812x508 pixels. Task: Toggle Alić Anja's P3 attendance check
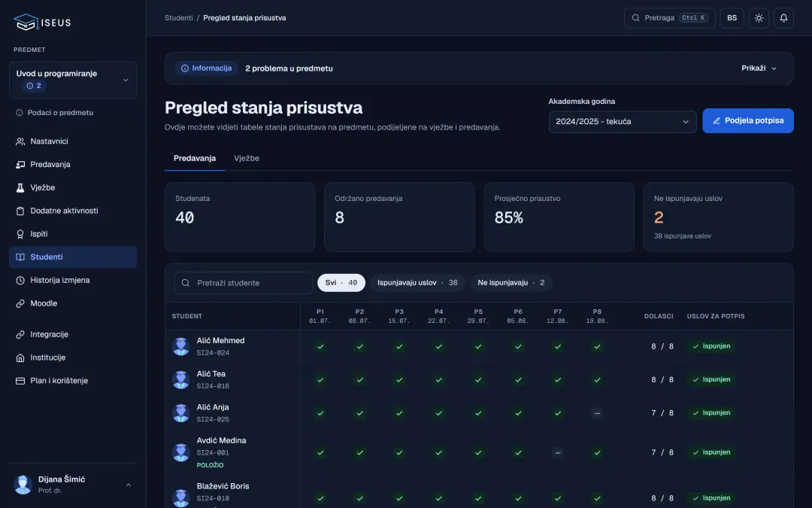coord(399,413)
